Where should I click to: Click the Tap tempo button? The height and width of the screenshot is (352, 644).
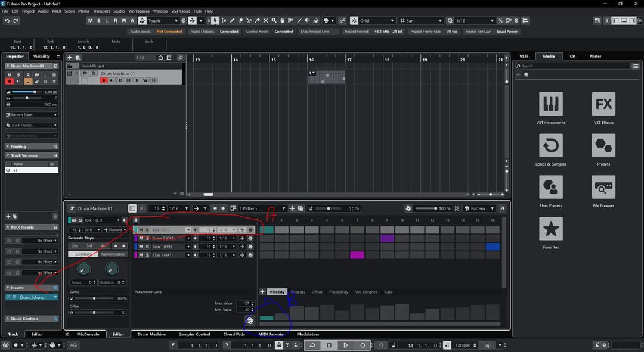click(x=487, y=345)
